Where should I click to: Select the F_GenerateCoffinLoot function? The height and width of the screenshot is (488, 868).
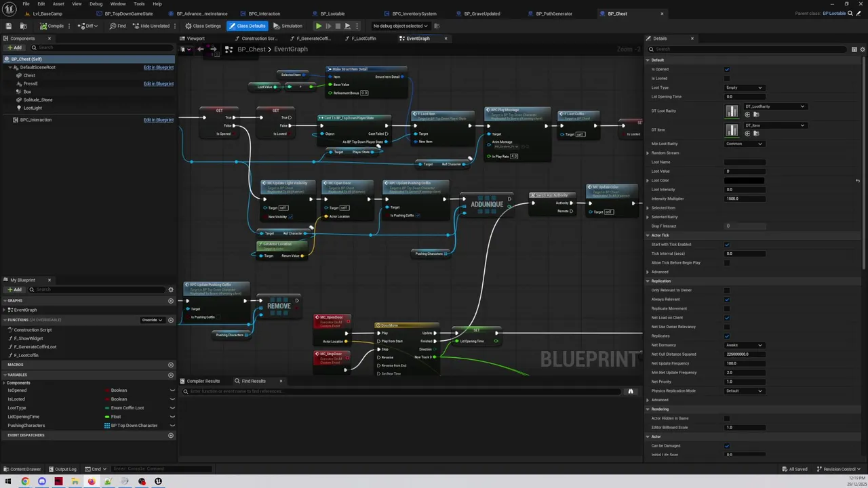[35, 347]
